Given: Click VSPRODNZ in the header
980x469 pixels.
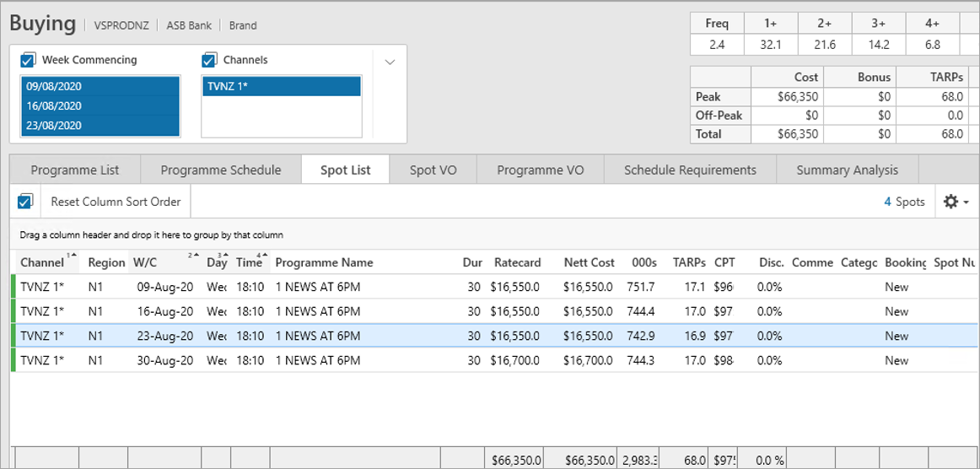Looking at the screenshot, I should point(121,25).
